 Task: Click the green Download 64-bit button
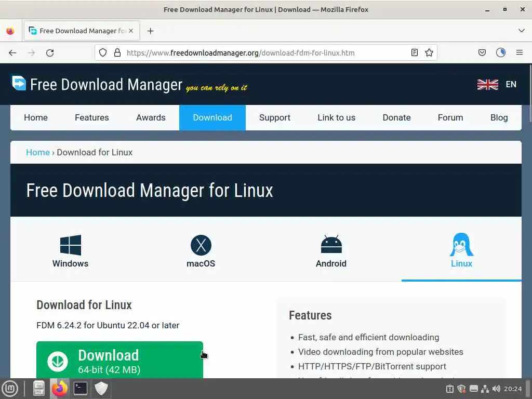point(119,360)
